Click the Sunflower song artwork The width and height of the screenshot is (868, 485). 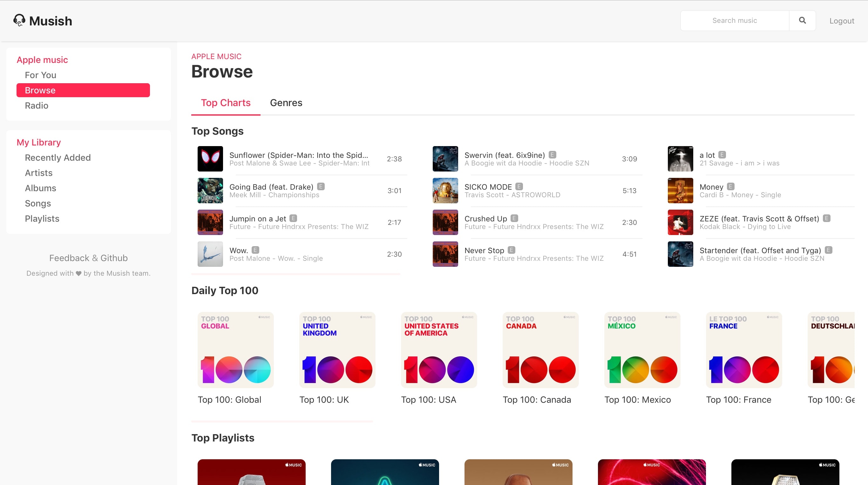210,158
